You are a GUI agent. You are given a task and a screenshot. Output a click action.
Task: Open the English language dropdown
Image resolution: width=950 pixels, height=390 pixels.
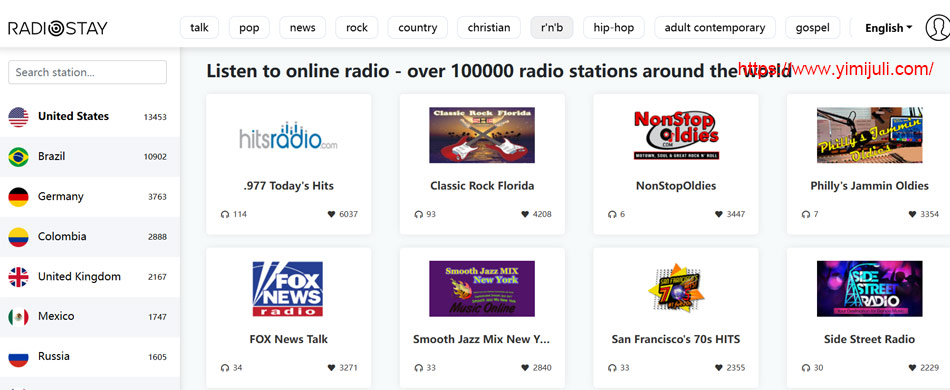[888, 28]
